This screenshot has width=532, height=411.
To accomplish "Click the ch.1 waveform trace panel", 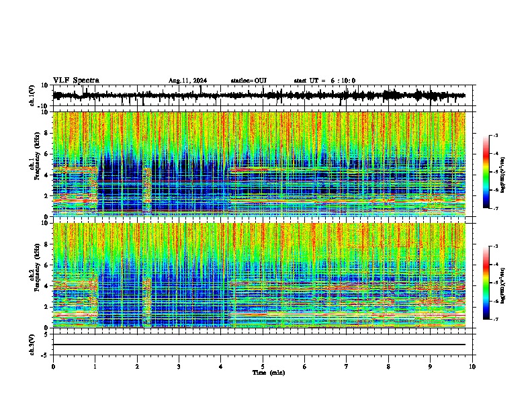I will [x=263, y=95].
